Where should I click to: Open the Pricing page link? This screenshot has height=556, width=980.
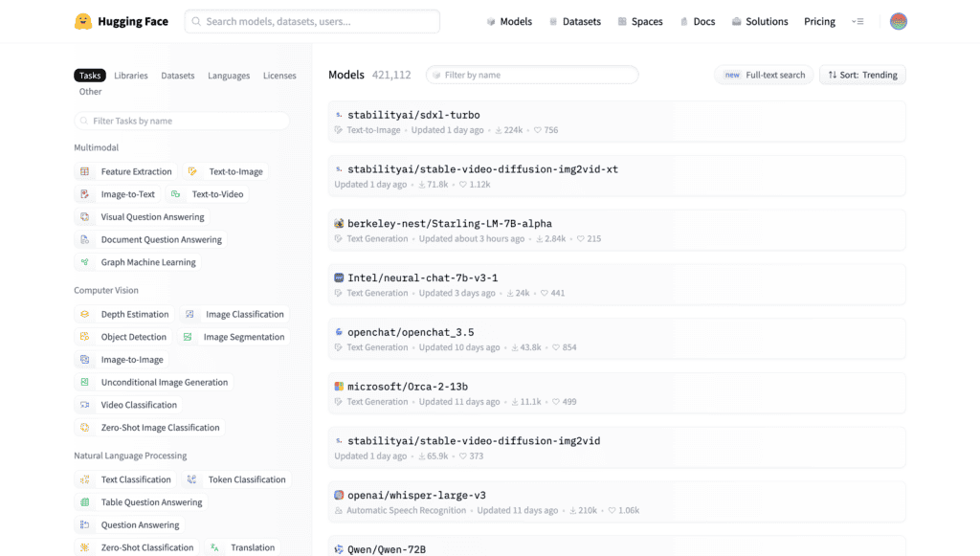(x=819, y=21)
